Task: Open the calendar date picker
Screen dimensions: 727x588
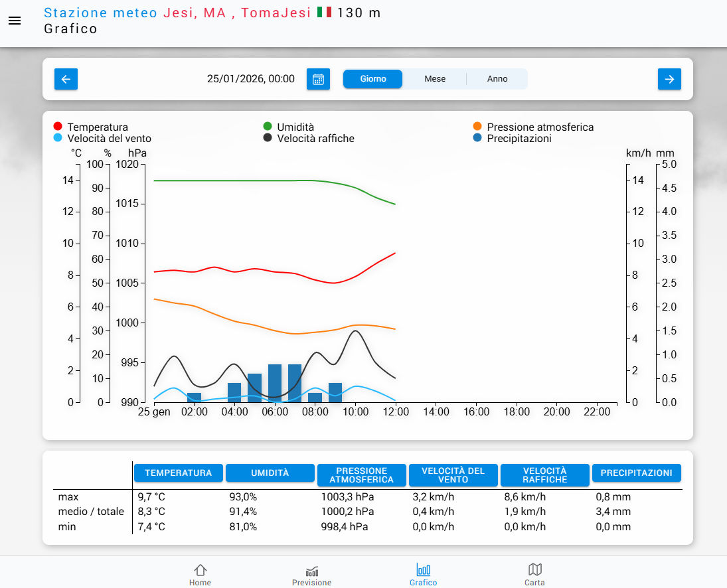Action: (x=318, y=79)
